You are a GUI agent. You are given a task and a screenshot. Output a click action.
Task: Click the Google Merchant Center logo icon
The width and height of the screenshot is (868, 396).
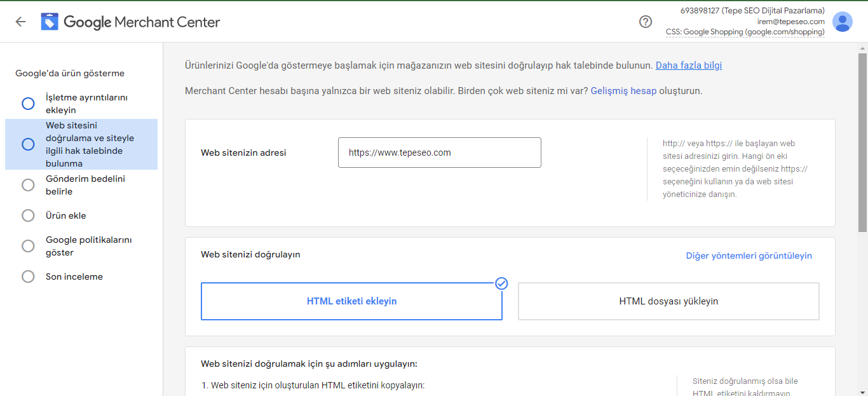click(50, 22)
